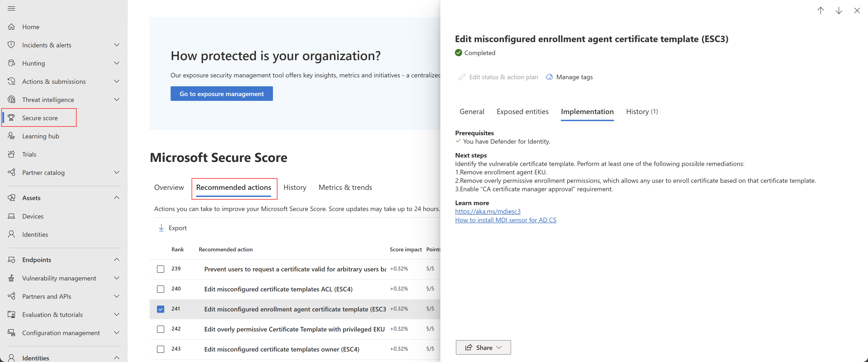This screenshot has height=362, width=868.
Task: Switch to the Overview tab
Action: click(x=169, y=187)
